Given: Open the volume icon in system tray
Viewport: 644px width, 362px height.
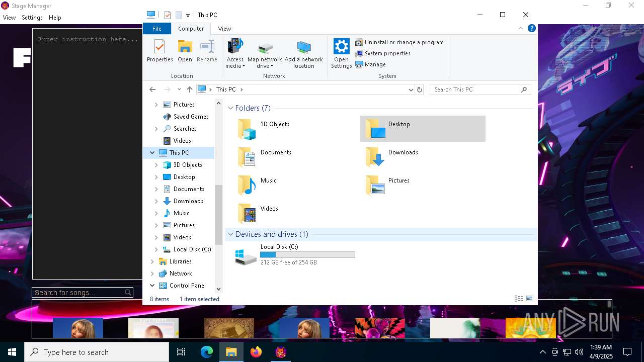Looking at the screenshot, I should (579, 352).
